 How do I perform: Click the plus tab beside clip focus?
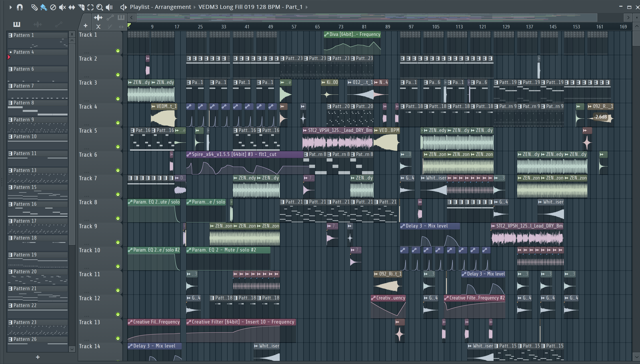86,26
